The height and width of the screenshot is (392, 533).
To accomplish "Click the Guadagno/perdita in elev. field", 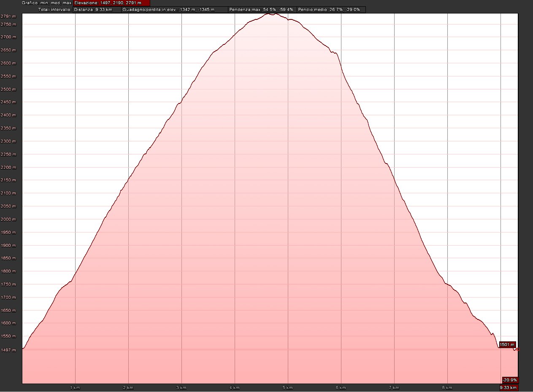I will 174,9.
